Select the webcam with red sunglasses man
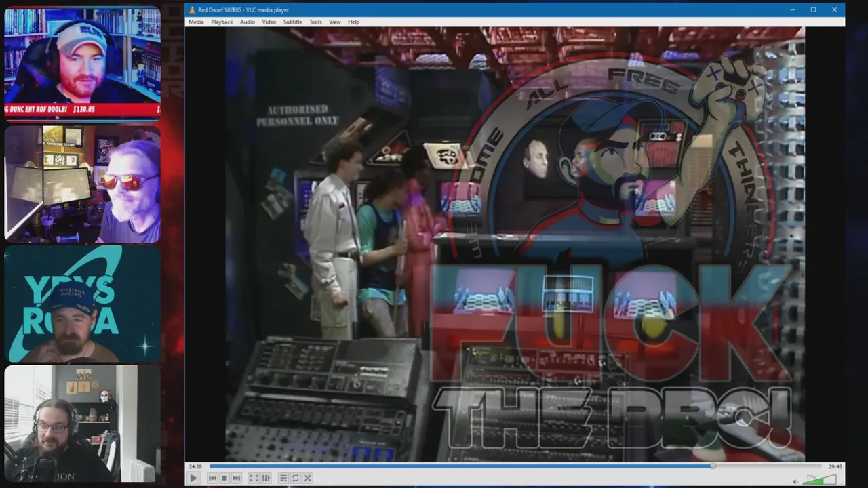The height and width of the screenshot is (488, 868). pyautogui.click(x=83, y=184)
